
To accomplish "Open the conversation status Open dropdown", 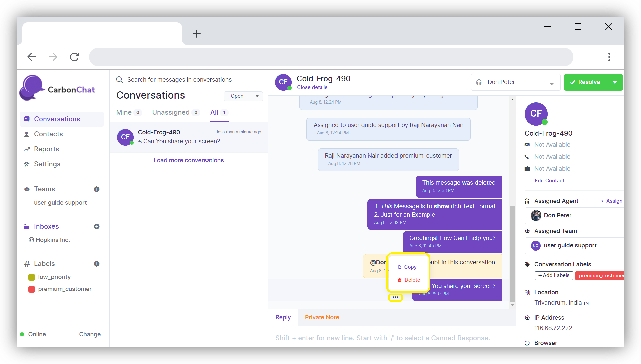I will (243, 96).
